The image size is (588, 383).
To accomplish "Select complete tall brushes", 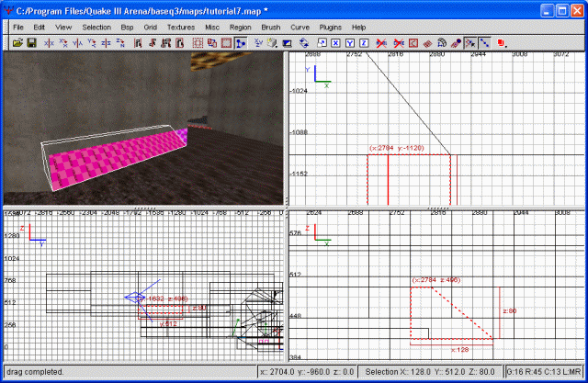I will pos(138,43).
